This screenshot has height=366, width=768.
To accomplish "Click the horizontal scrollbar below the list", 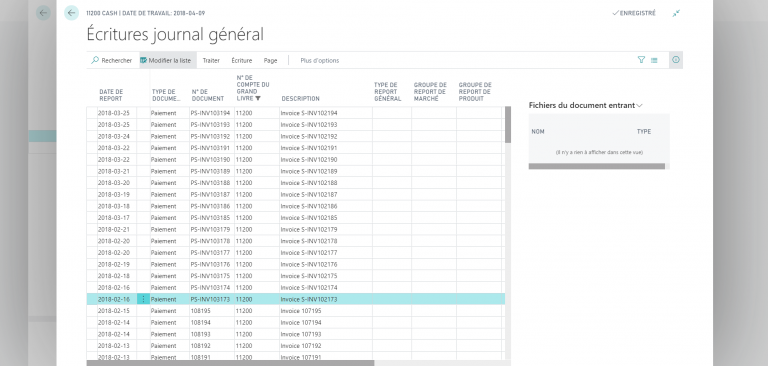I will click(x=230, y=363).
